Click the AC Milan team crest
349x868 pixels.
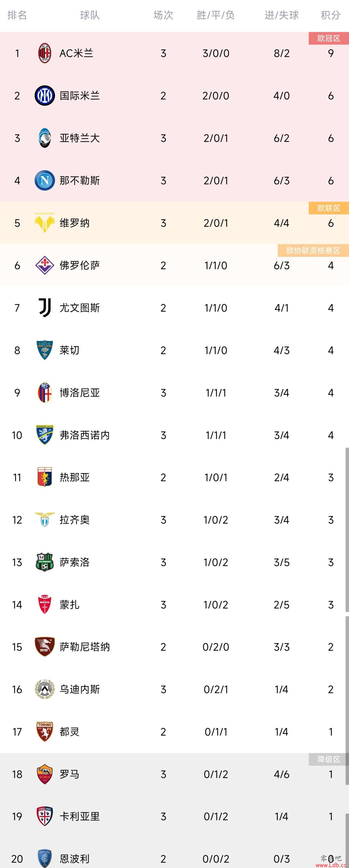pyautogui.click(x=45, y=53)
